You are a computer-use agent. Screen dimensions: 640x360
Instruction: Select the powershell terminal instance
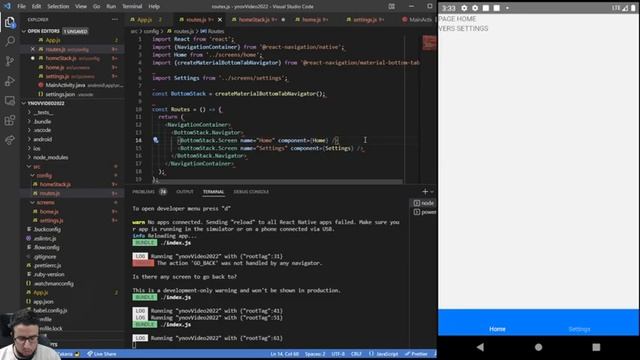click(x=424, y=212)
